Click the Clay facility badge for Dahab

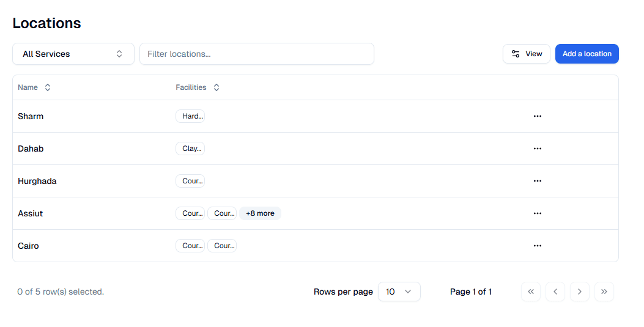pos(190,149)
